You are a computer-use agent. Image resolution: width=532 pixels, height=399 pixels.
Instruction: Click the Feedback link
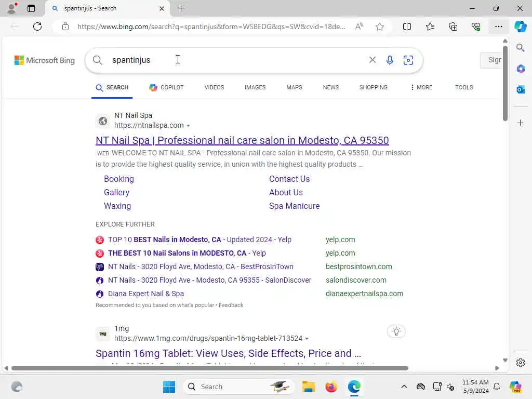[231, 305]
